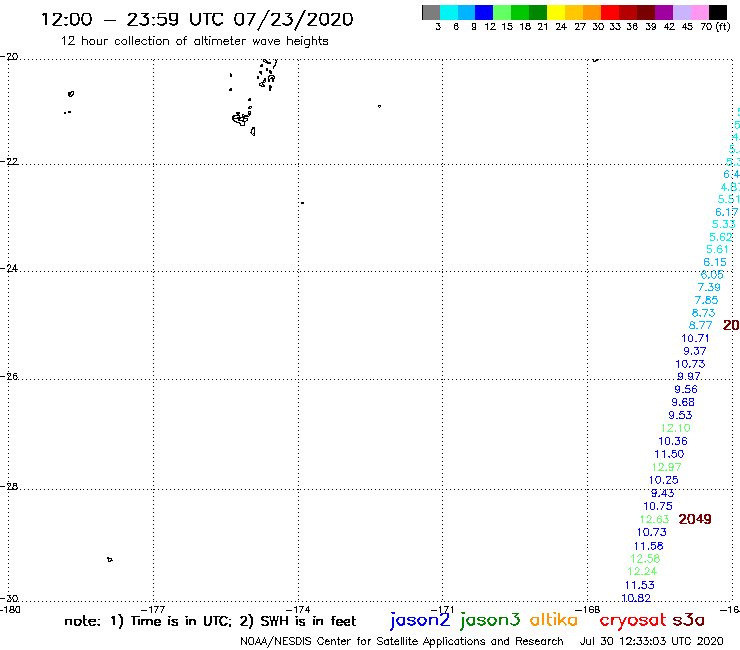Click the note about UTC time and SWH
Viewport: 740px width, 650px height.
[210, 621]
